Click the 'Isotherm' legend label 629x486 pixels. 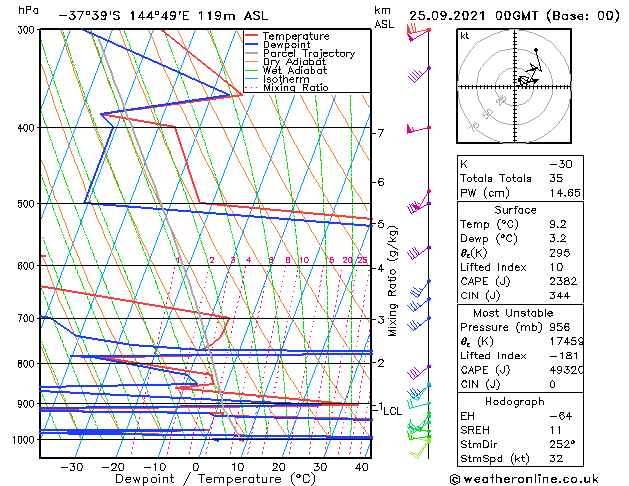tap(286, 79)
